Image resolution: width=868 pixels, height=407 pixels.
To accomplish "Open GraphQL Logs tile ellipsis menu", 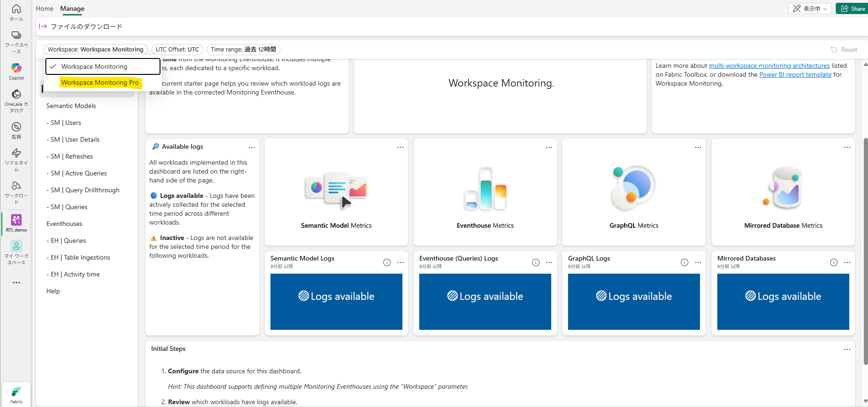I will (698, 262).
